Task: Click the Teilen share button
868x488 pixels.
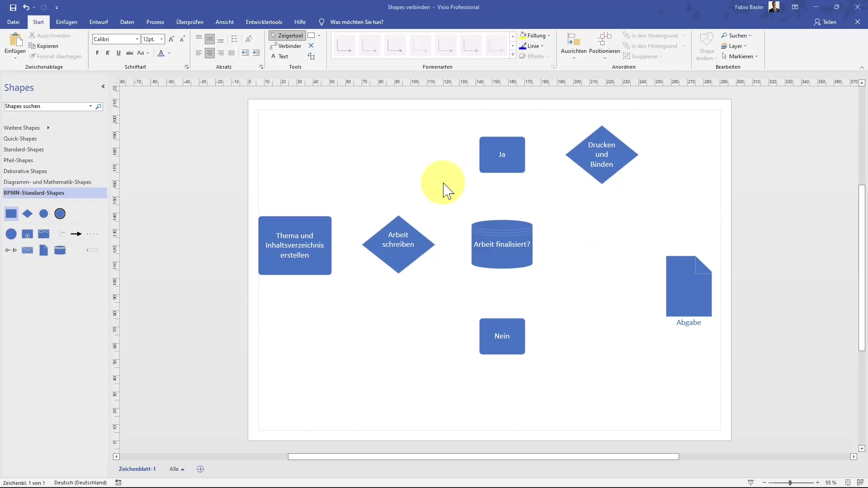Action: coord(825,22)
